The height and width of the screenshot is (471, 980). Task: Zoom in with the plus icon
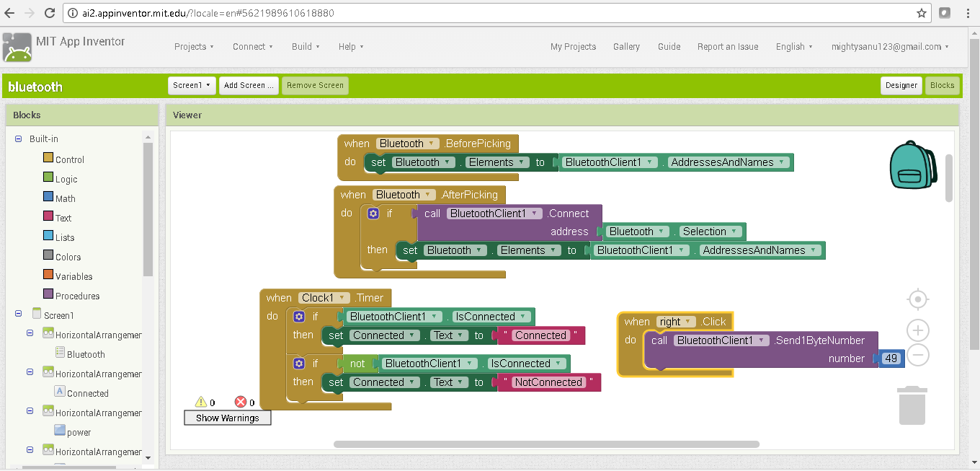pyautogui.click(x=917, y=331)
